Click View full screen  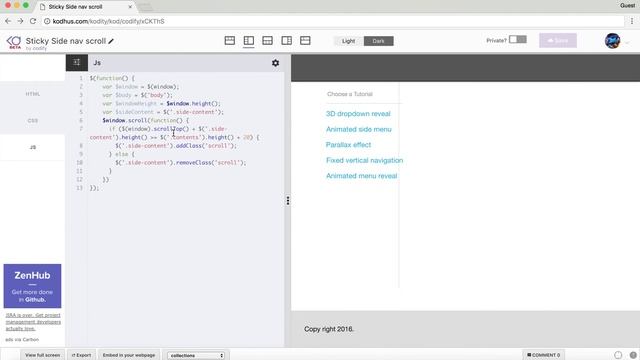(42, 355)
